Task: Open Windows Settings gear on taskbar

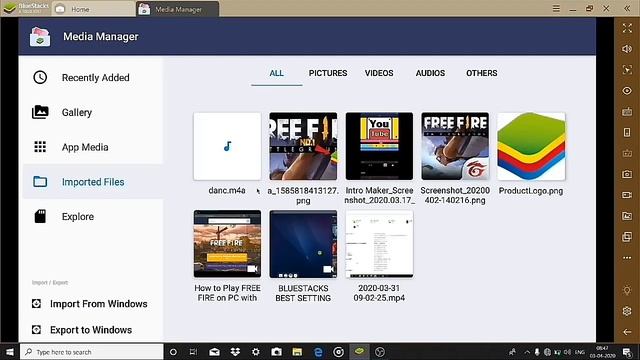Action: [256, 352]
